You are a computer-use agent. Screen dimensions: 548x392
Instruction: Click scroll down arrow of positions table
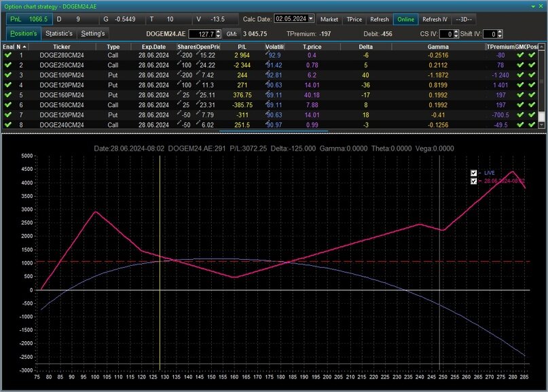pos(541,125)
